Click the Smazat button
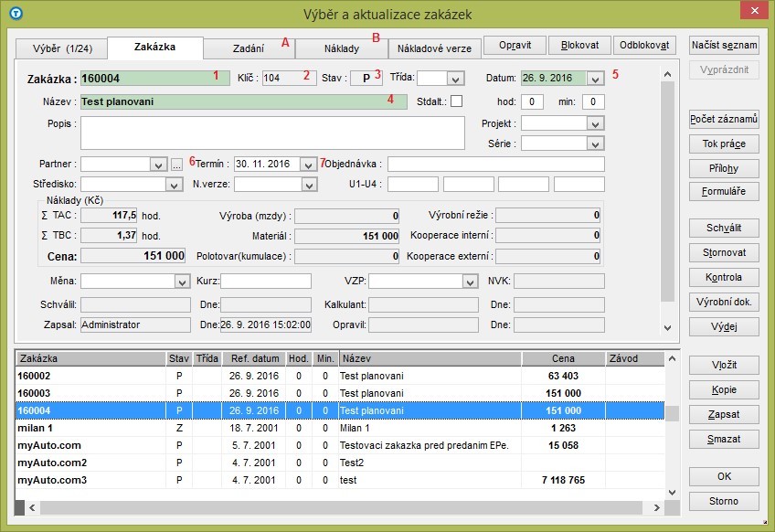Image resolution: width=775 pixels, height=532 pixels. [724, 439]
